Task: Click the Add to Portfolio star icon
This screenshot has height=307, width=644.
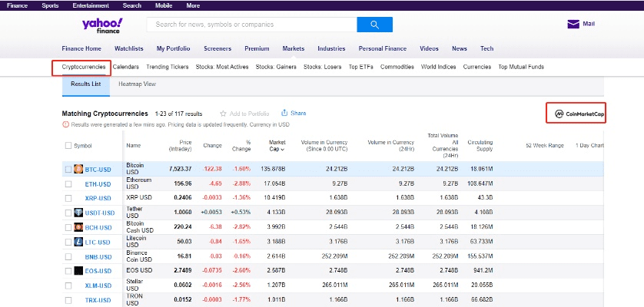Action: (x=224, y=114)
